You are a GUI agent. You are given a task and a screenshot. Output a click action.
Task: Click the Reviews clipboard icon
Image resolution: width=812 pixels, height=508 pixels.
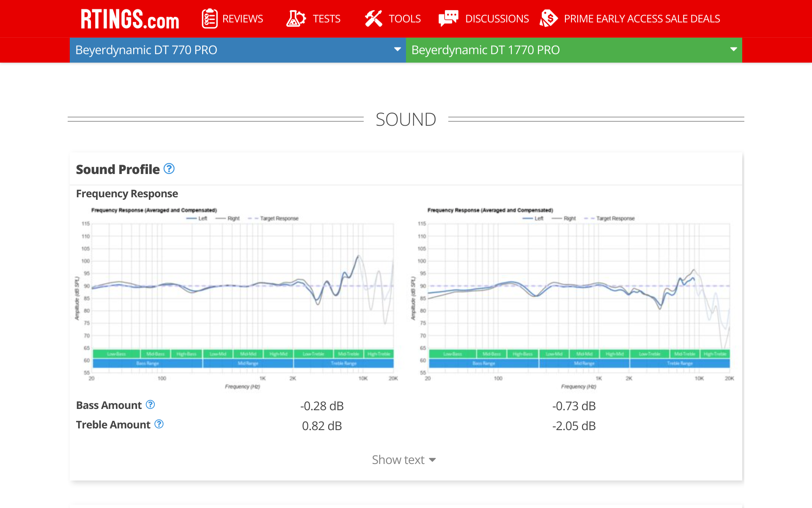pos(209,19)
